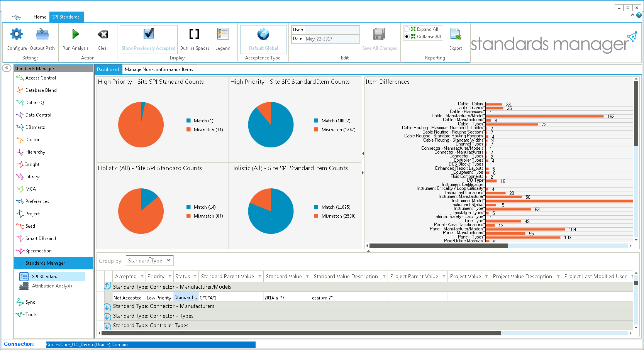The height and width of the screenshot is (350, 644).
Task: Open Library module
Action: pyautogui.click(x=32, y=177)
